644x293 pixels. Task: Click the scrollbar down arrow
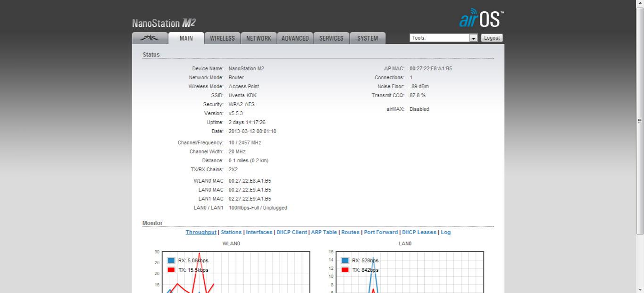point(640,289)
